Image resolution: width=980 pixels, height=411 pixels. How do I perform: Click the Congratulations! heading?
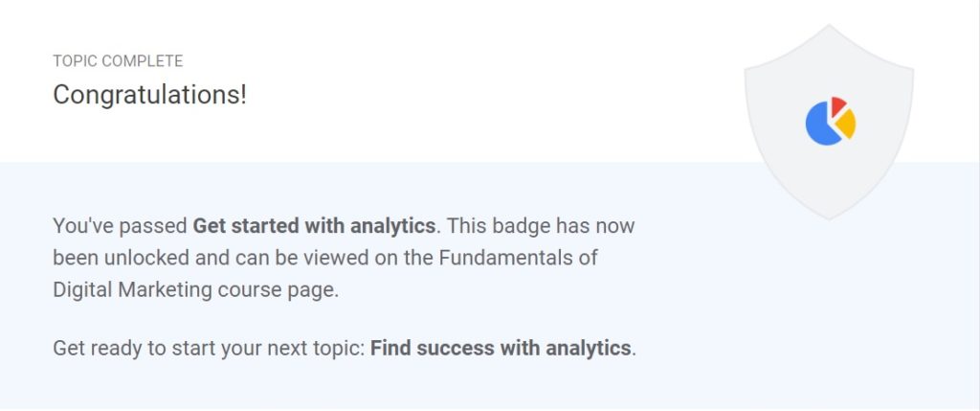(150, 95)
